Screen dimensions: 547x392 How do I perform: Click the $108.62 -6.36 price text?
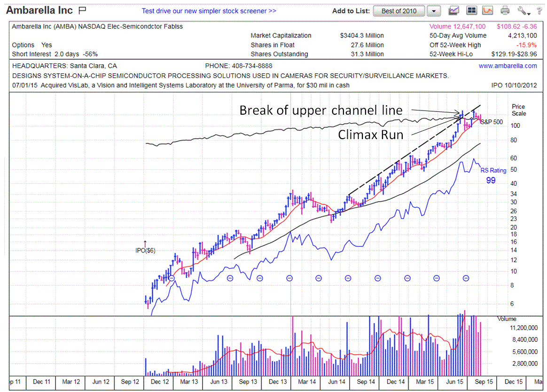click(516, 26)
